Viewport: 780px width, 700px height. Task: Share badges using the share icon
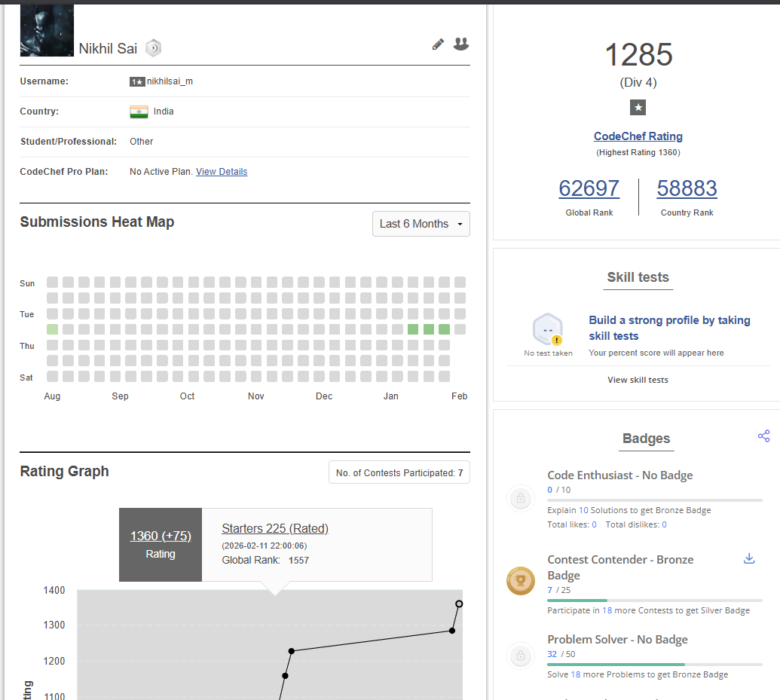(763, 436)
